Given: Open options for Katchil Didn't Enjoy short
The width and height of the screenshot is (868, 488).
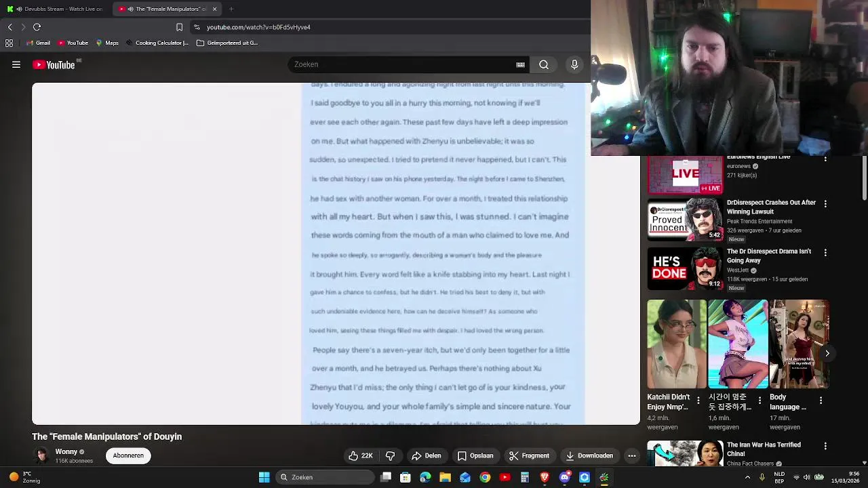Looking at the screenshot, I should point(698,401).
